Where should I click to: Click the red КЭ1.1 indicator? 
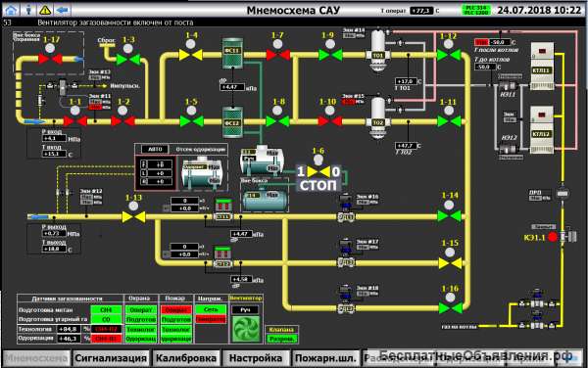(553, 237)
